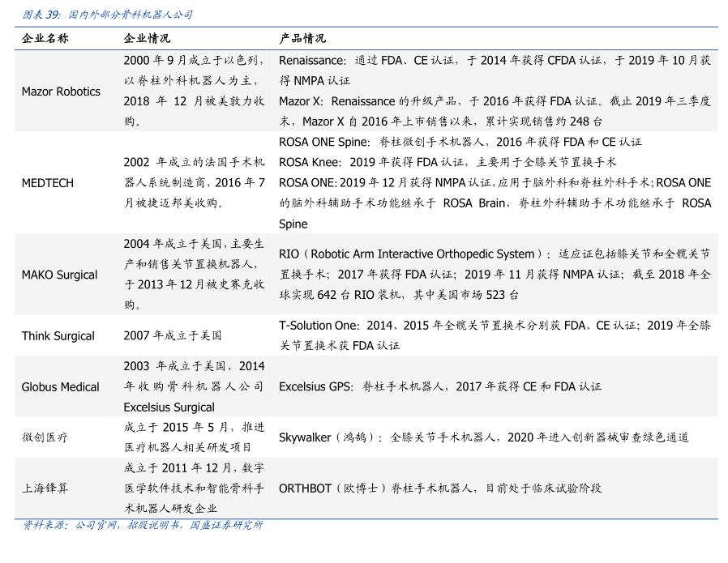Click the line starting 'Mazor X: Renaissance 的升级产品'
The image size is (728, 563).
(x=495, y=101)
